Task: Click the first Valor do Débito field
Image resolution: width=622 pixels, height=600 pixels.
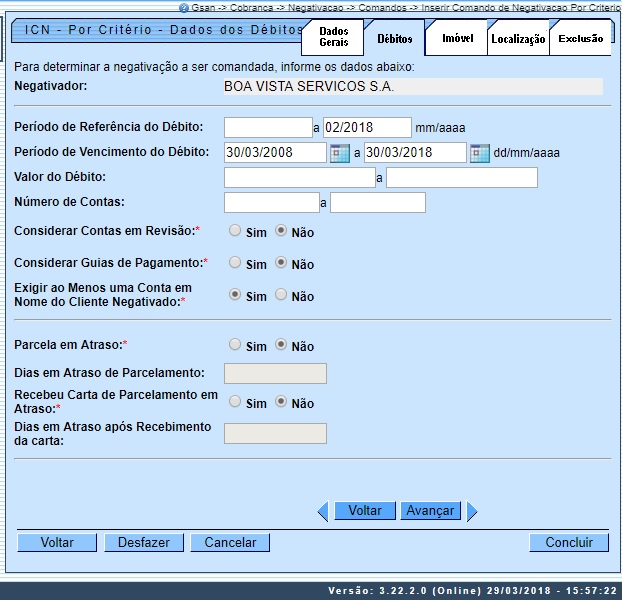Action: point(299,178)
